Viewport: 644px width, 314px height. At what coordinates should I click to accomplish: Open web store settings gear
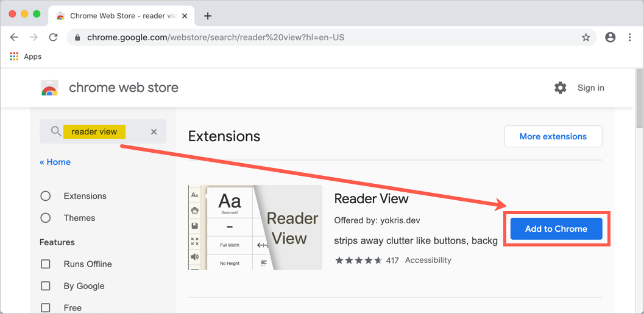pos(560,88)
